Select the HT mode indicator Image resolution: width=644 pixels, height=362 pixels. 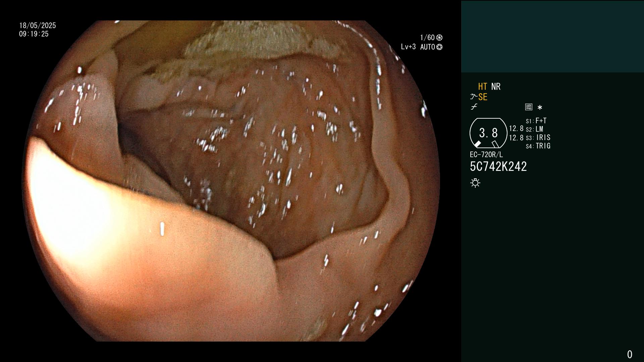point(483,86)
